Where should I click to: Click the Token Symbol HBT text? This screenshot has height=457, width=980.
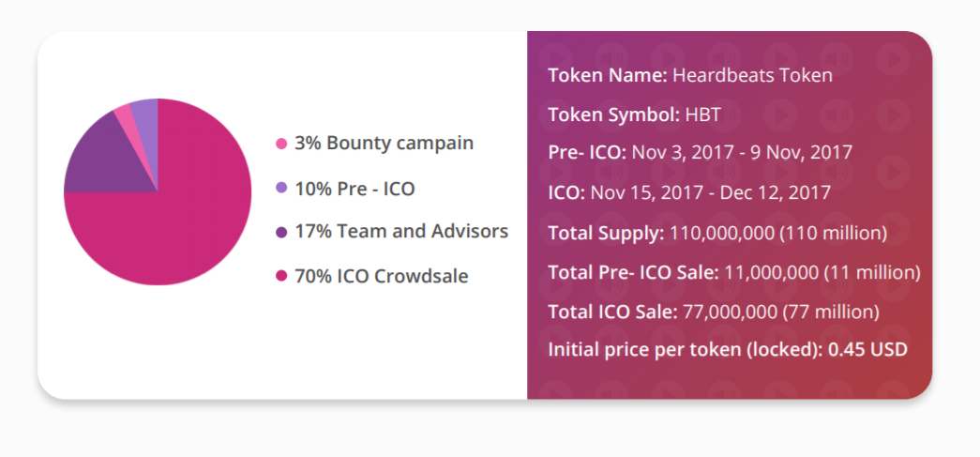634,115
